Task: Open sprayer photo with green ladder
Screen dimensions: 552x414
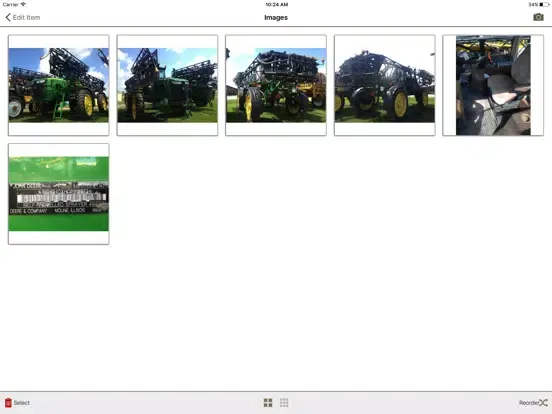Action: point(59,85)
